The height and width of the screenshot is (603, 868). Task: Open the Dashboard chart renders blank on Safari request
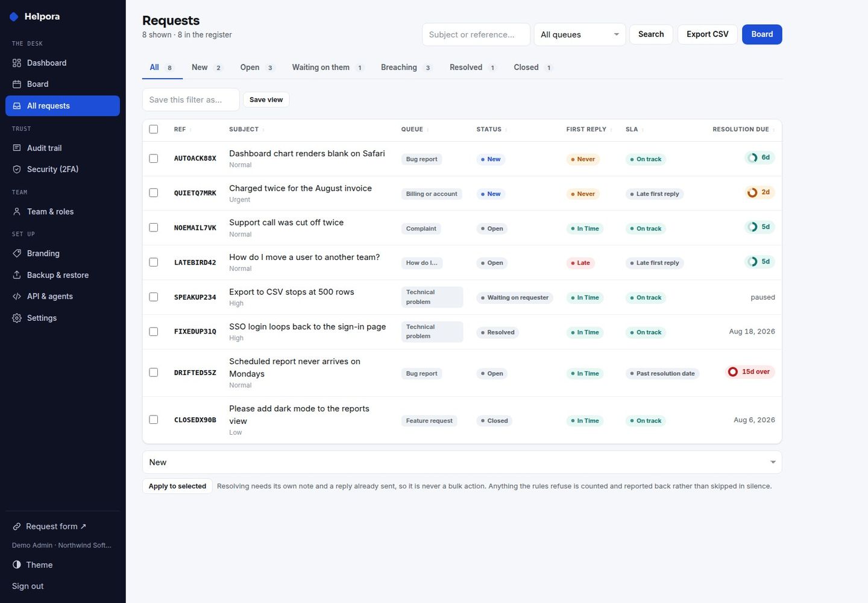pos(307,154)
